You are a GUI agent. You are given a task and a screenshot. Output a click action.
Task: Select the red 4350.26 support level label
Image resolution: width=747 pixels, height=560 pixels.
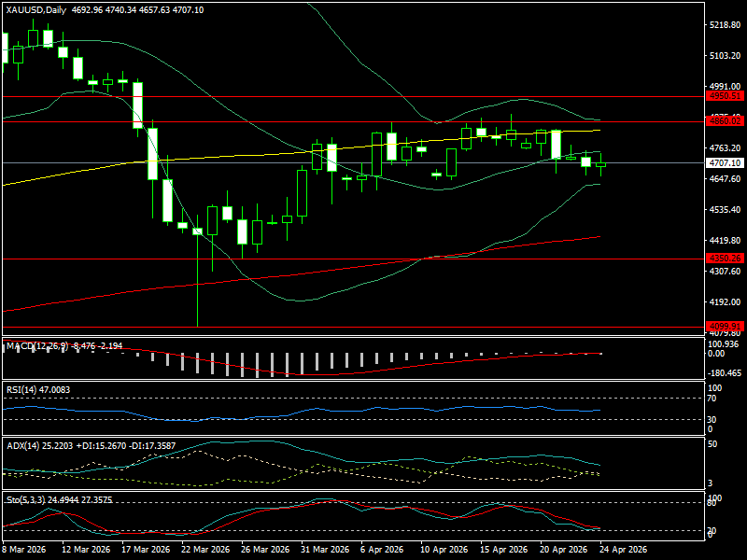[725, 258]
